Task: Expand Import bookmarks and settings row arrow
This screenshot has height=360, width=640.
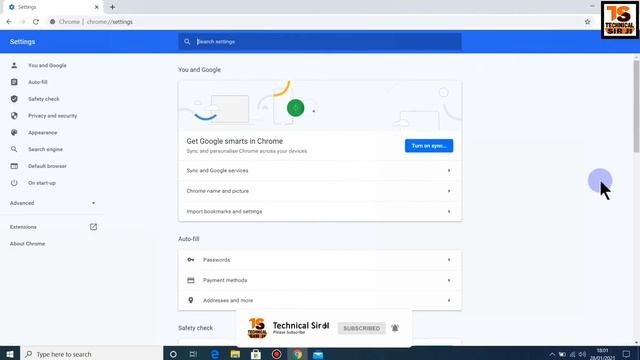Action: tap(449, 211)
